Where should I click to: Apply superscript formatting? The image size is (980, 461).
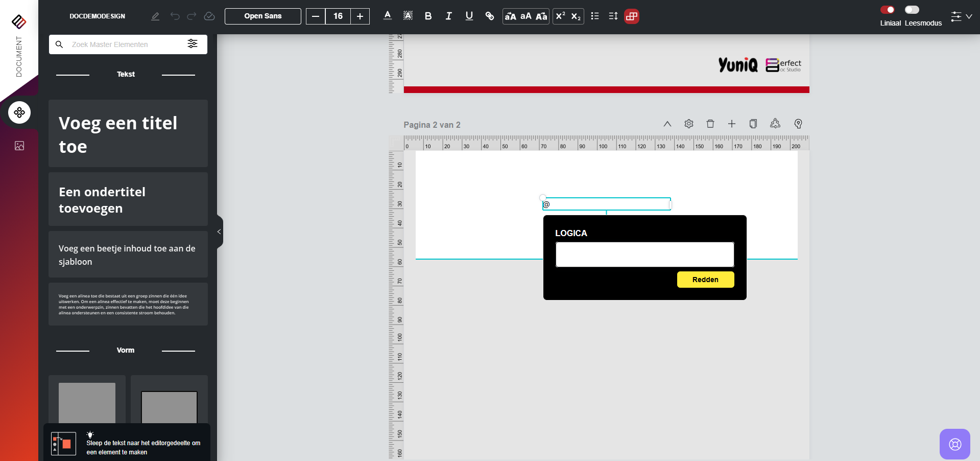(560, 16)
